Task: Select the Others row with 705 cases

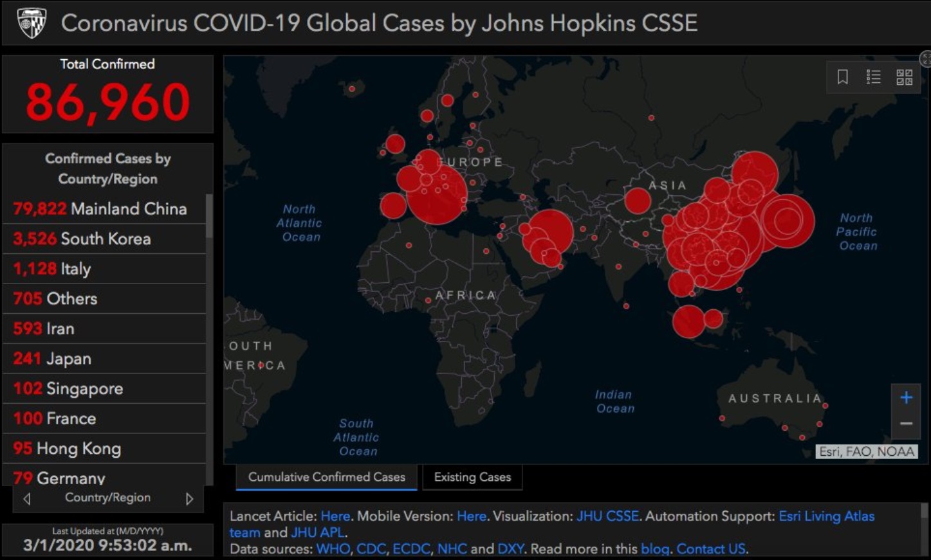Action: pos(104,299)
